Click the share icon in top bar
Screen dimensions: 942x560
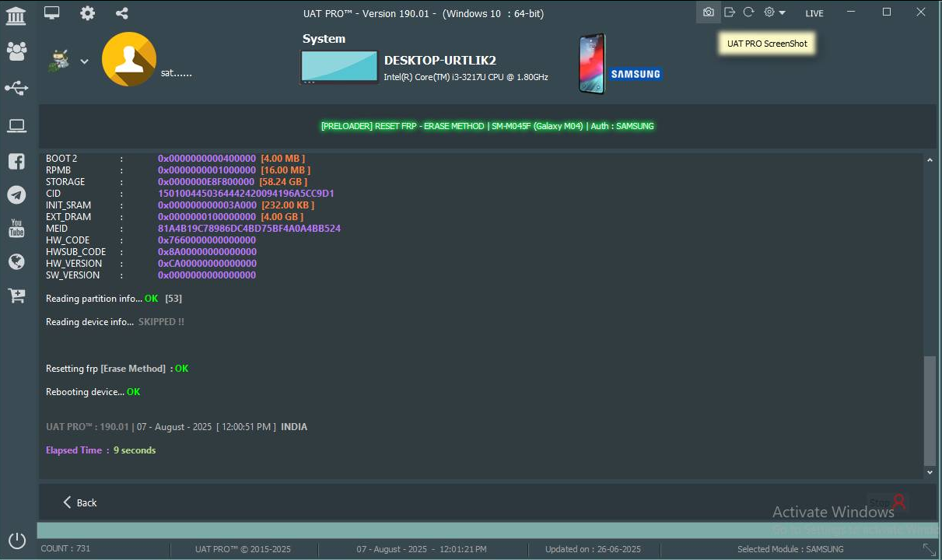click(121, 13)
